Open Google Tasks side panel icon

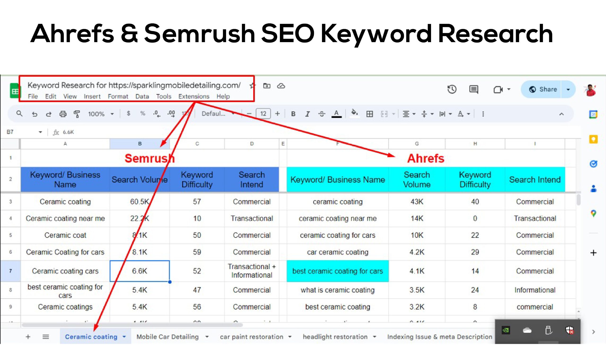pyautogui.click(x=593, y=164)
